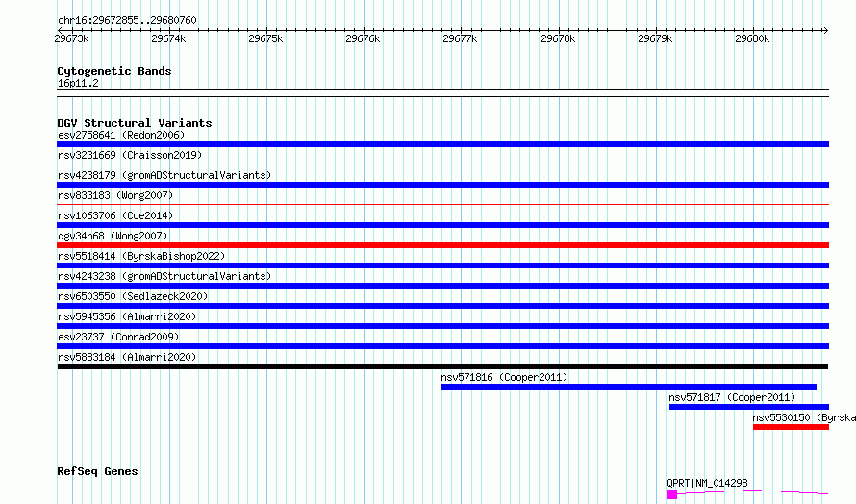Click the 29678k ruler label
The image size is (856, 504).
[558, 38]
